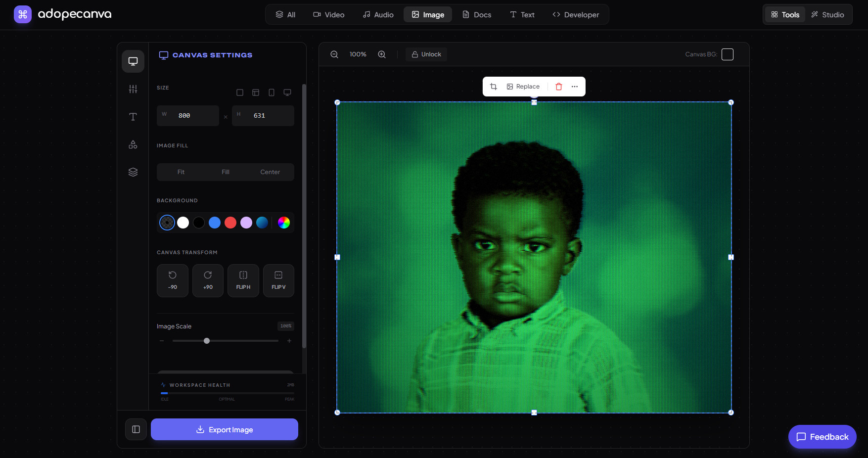Crop the selected image
The image size is (868, 458).
tap(493, 86)
